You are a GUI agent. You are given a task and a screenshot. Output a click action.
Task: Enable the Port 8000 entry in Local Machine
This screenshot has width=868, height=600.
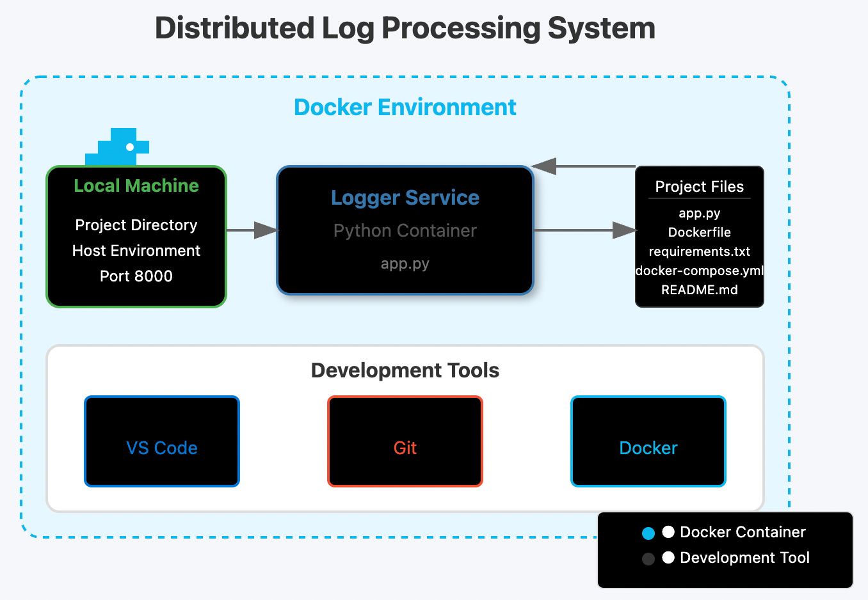(x=136, y=276)
